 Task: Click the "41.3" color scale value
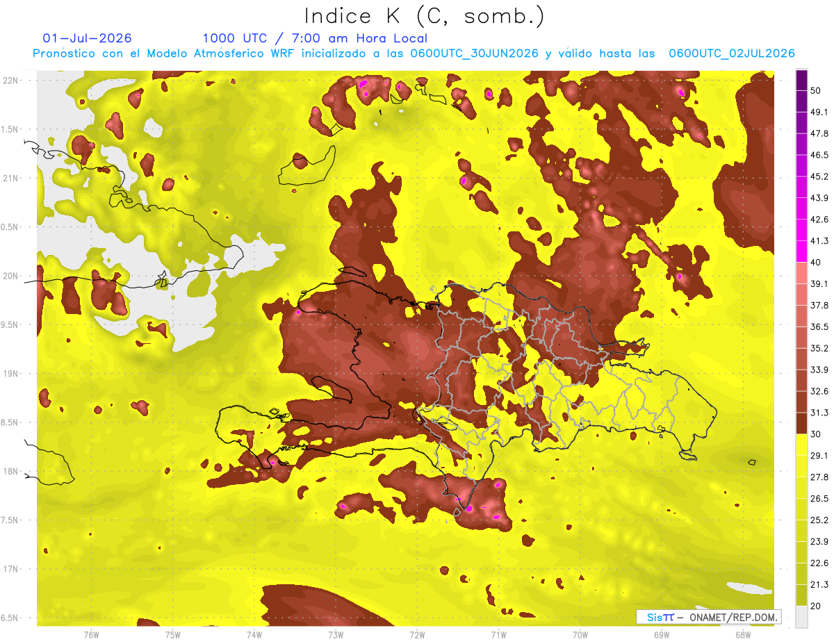point(819,241)
